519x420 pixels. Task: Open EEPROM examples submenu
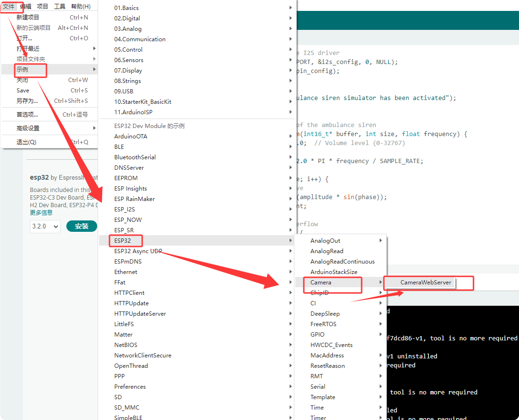(x=198, y=178)
